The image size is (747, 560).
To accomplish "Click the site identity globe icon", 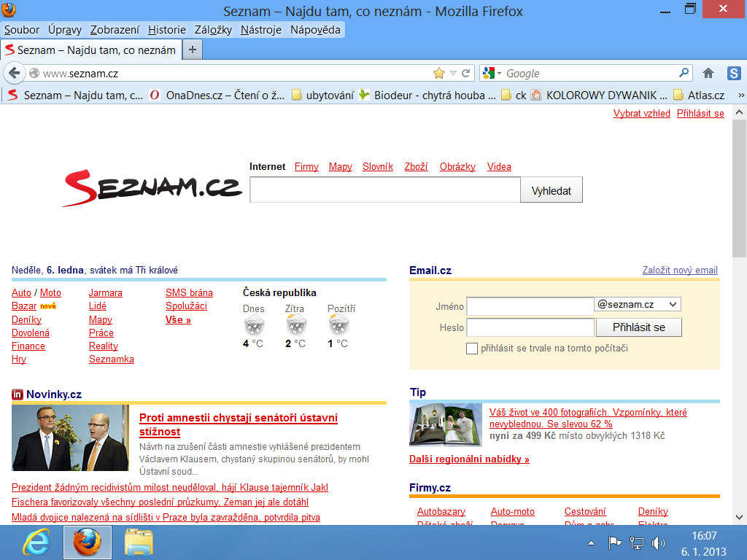I will click(34, 74).
